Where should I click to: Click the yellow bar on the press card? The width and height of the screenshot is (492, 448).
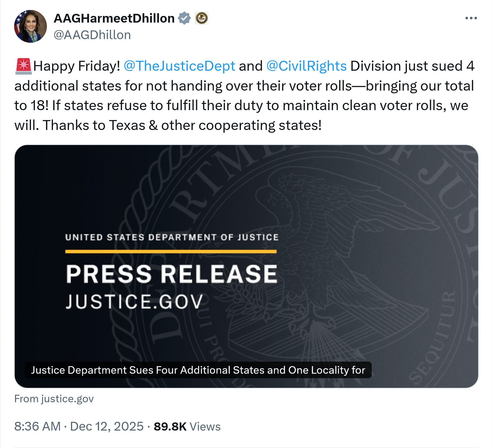(171, 252)
